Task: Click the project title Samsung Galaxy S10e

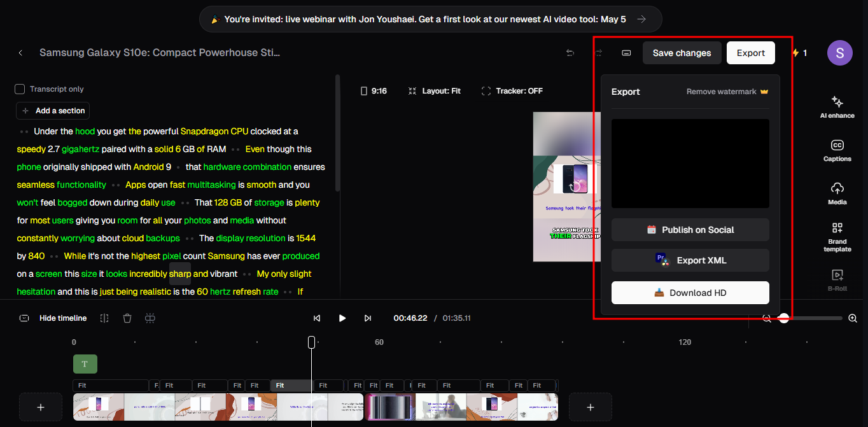Action: (160, 53)
